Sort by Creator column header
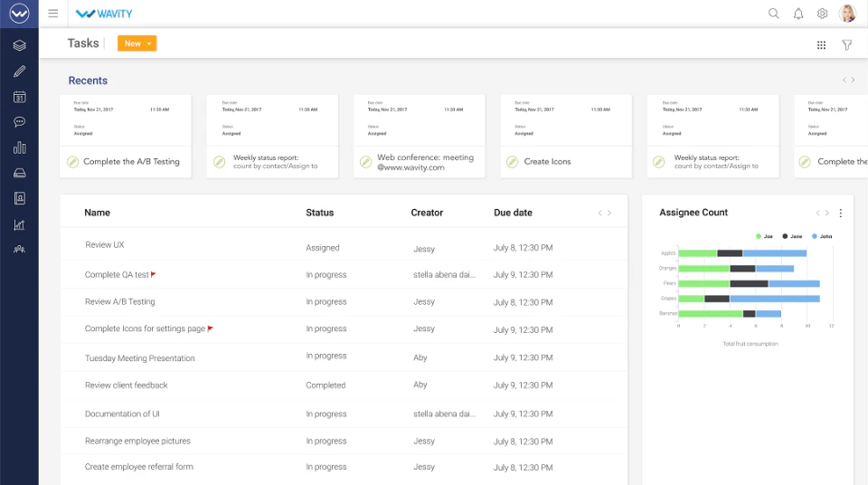 (427, 213)
